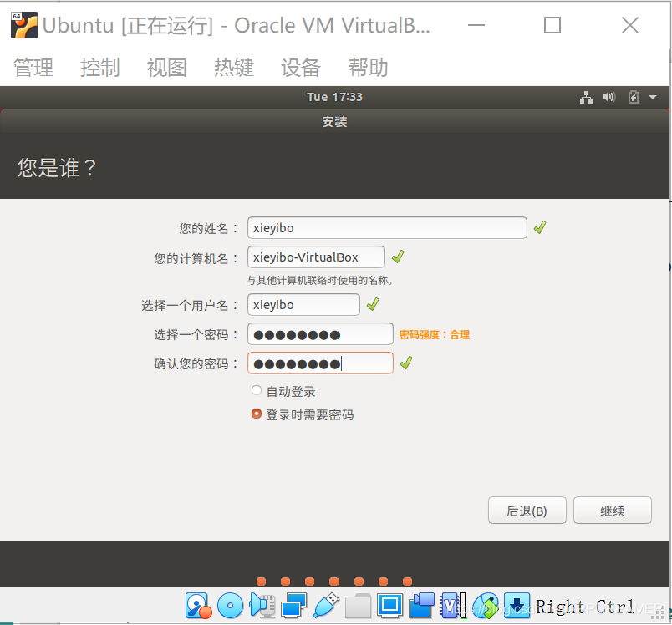Image resolution: width=672 pixels, height=625 pixels.
Task: Click the 继续 button
Action: (x=613, y=511)
